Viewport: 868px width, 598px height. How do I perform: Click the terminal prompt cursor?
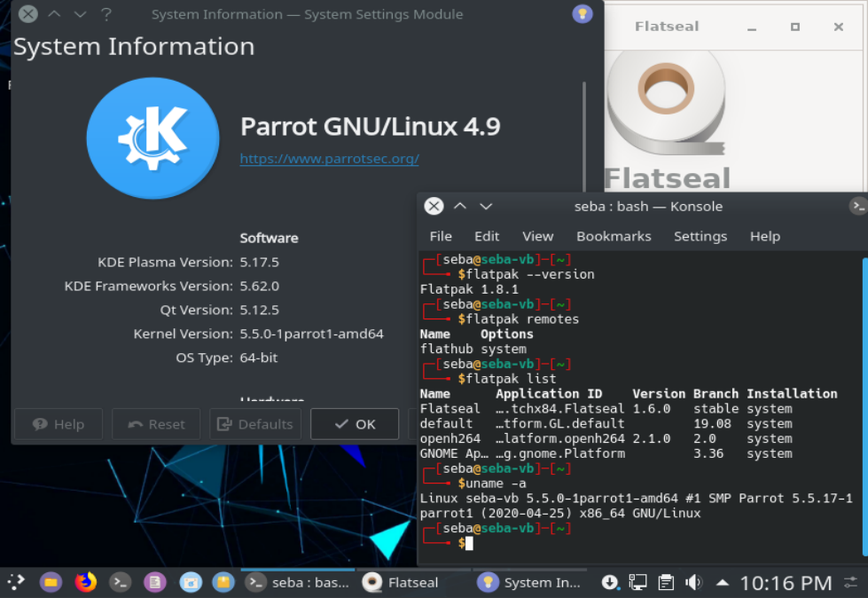(469, 544)
